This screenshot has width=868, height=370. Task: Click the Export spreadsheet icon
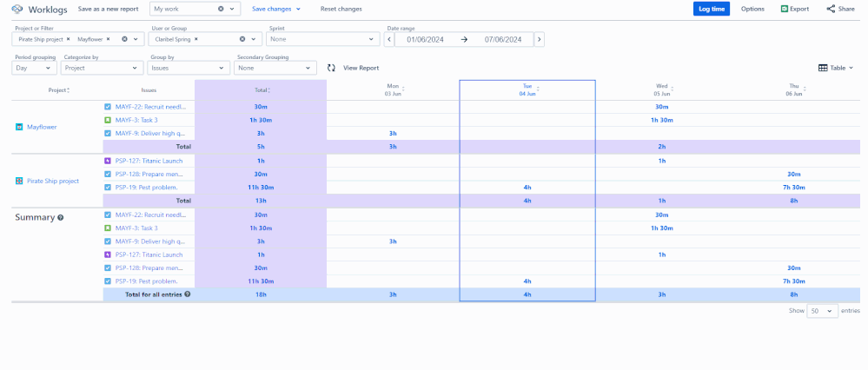[x=784, y=9]
